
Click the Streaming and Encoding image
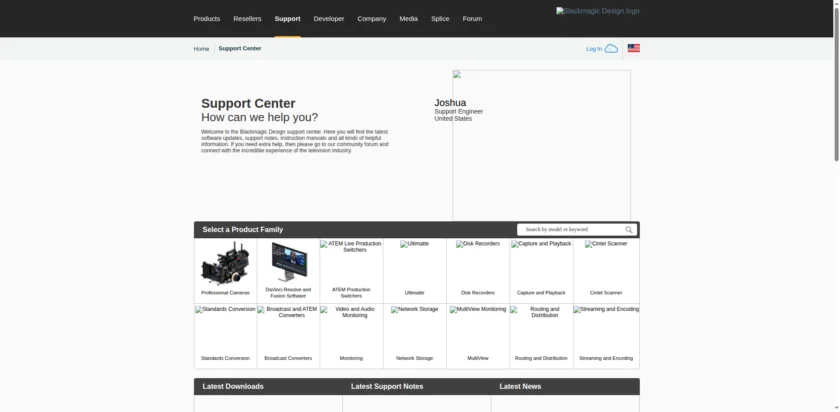tap(606, 309)
